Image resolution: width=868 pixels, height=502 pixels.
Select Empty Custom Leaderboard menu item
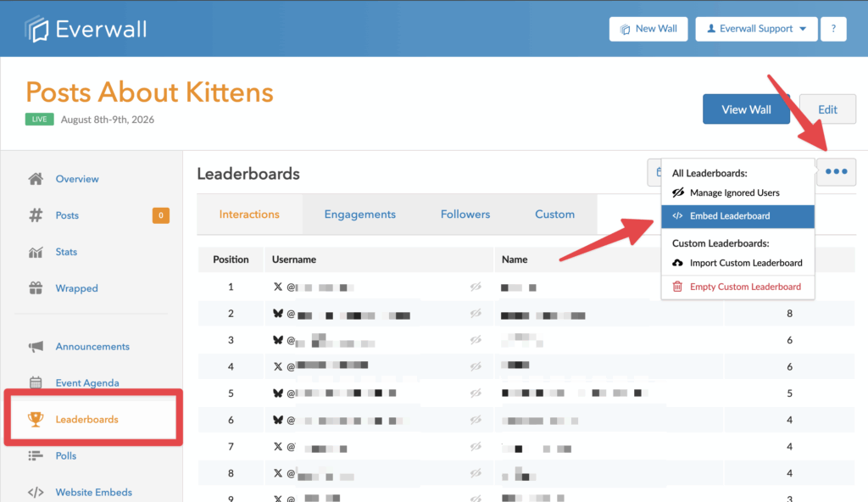click(x=738, y=287)
